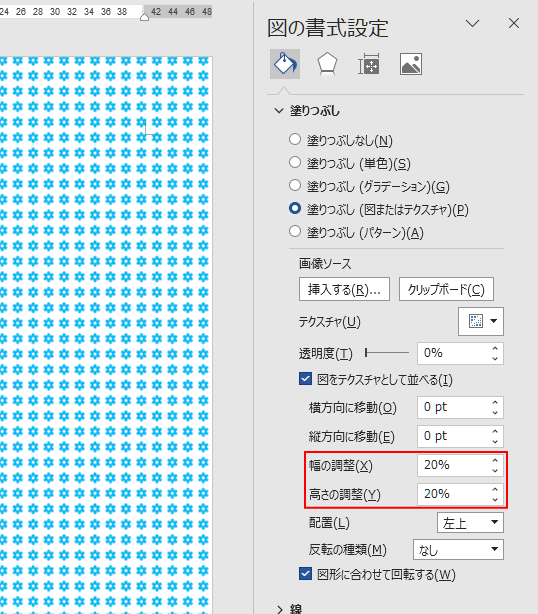Click the 画像ソース label
The height and width of the screenshot is (614, 538).
click(325, 264)
